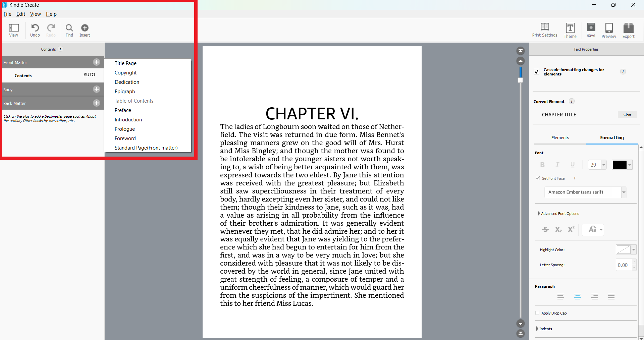
Task: Show info for cascade formatting
Action: [623, 72]
